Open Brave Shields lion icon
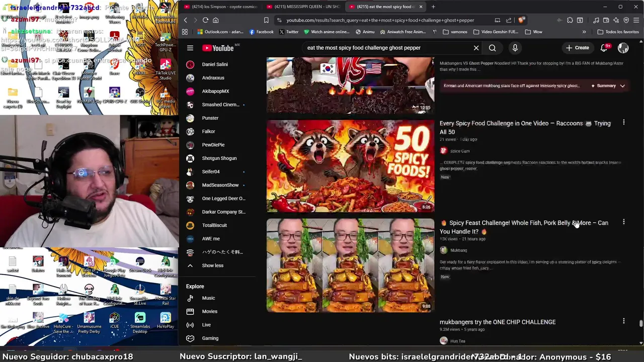The height and width of the screenshot is (362, 644). pyautogui.click(x=521, y=20)
